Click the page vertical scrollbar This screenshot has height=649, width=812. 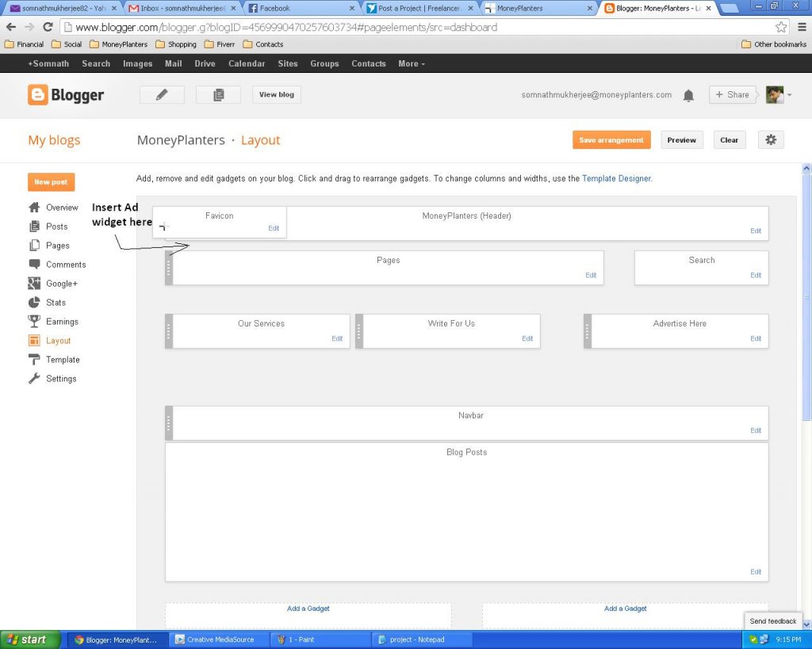pos(806,298)
